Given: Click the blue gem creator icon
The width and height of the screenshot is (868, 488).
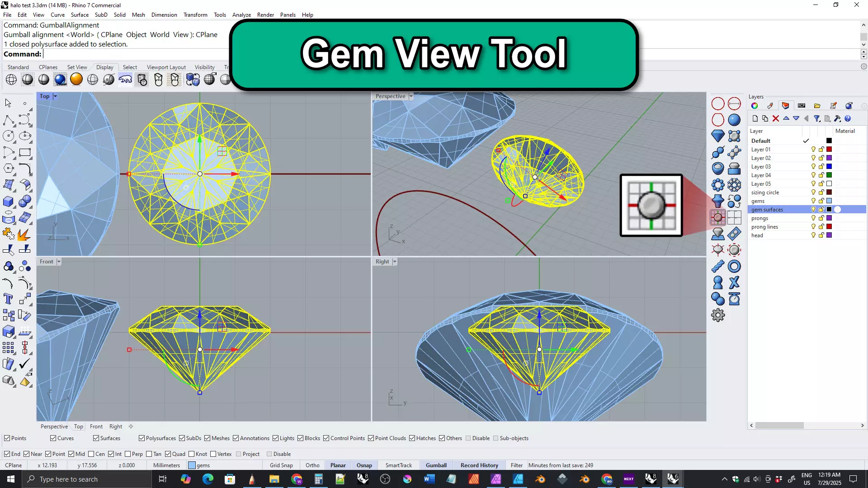Looking at the screenshot, I should click(717, 136).
